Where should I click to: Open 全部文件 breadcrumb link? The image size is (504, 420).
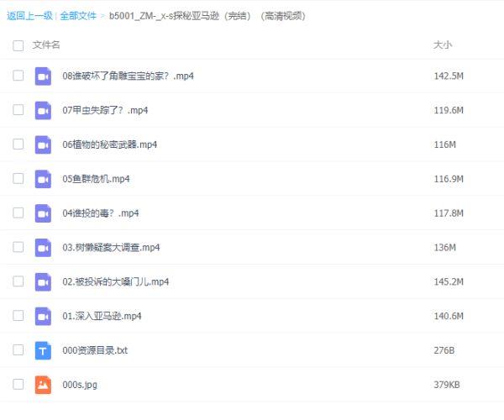(x=78, y=16)
